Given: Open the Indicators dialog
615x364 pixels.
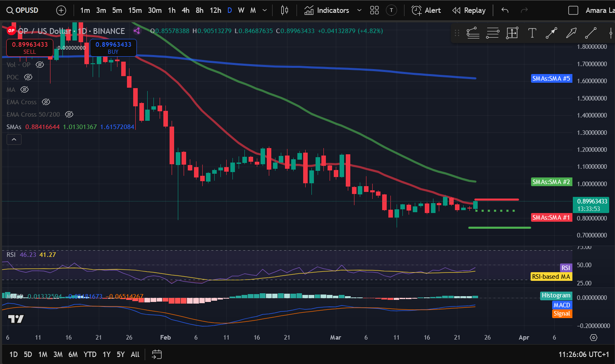Looking at the screenshot, I should point(327,10).
